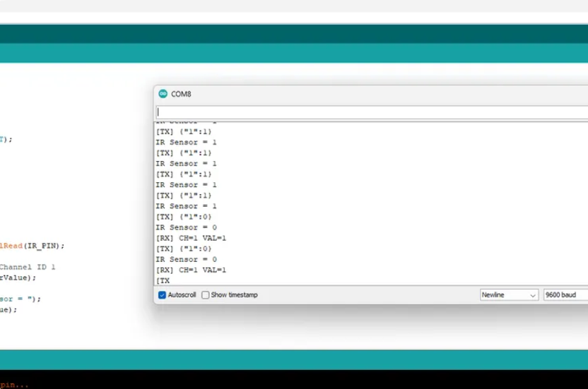This screenshot has height=389, width=588.
Task: Open the Newline line-ending dropdown
Action: [509, 295]
